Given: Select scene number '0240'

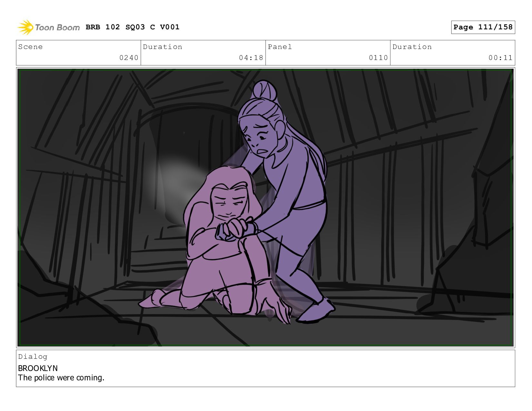Looking at the screenshot, I should pyautogui.click(x=129, y=58).
